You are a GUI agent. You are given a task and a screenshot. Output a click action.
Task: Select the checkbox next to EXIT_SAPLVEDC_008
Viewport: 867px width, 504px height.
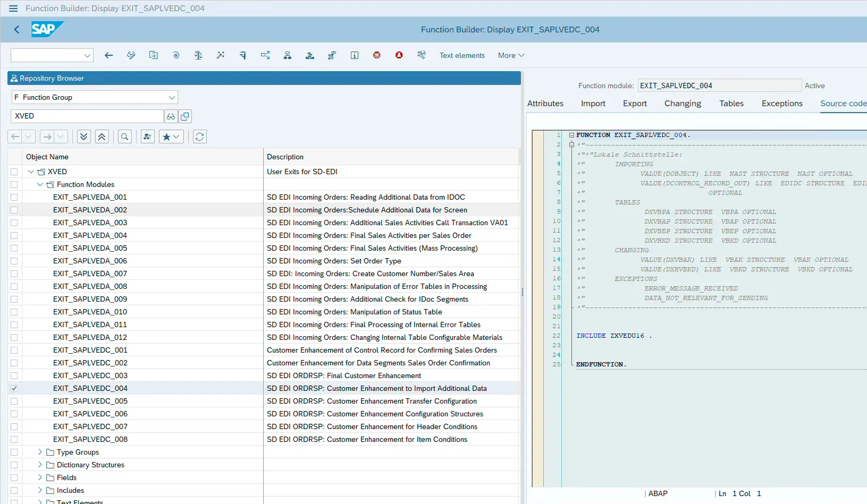click(14, 439)
